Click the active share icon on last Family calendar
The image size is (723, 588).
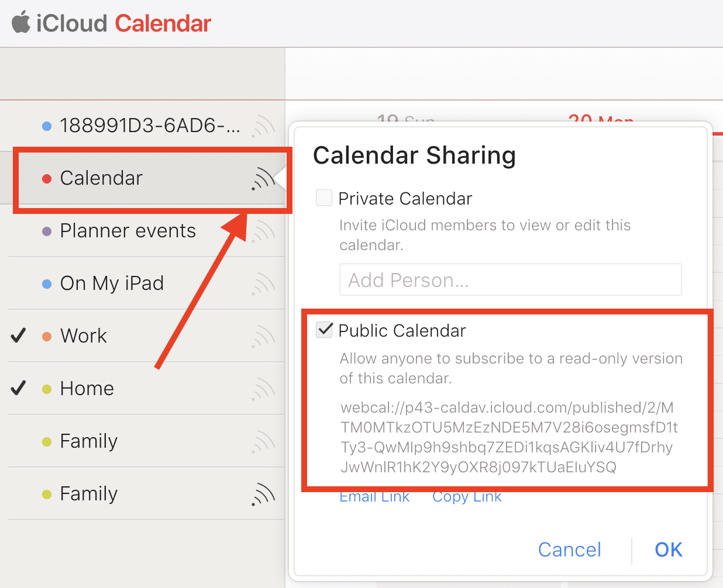[263, 494]
